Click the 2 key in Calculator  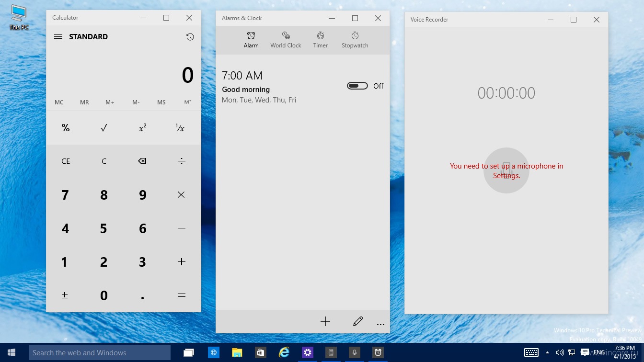104,262
